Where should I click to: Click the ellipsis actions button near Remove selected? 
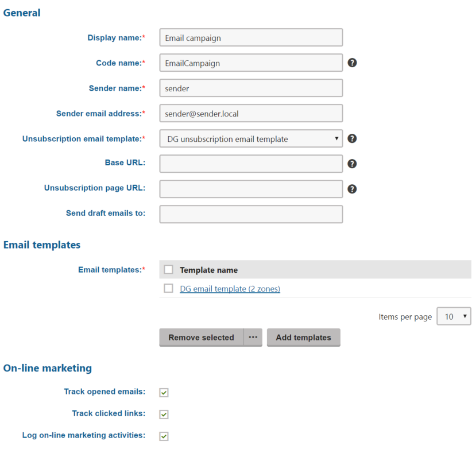[x=253, y=338]
